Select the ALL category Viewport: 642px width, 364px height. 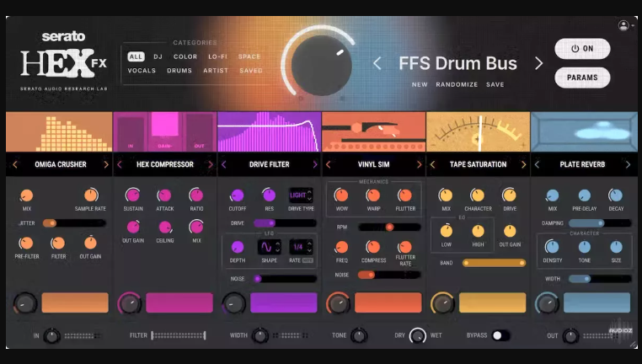click(x=136, y=56)
